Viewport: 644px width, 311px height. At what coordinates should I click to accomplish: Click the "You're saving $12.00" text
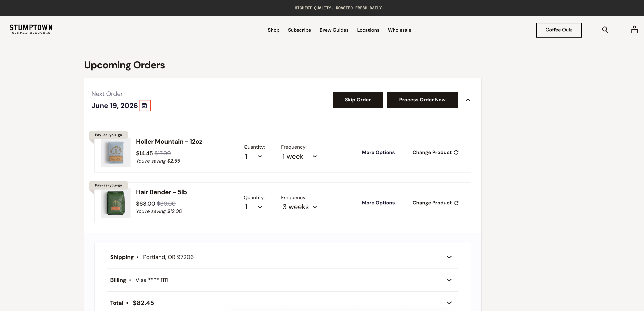[159, 211]
